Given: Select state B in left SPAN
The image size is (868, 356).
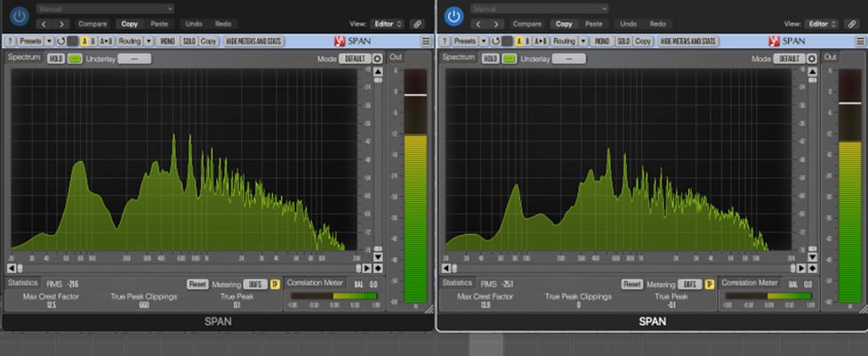Looking at the screenshot, I should click(x=93, y=42).
